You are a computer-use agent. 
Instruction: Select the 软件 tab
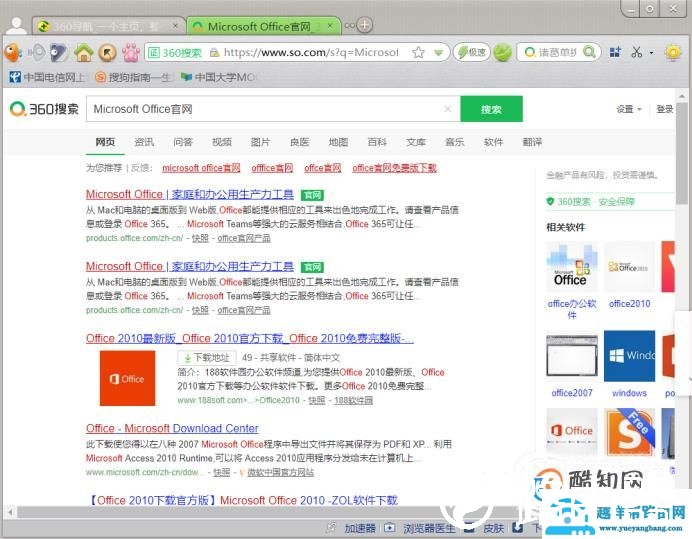click(x=493, y=142)
